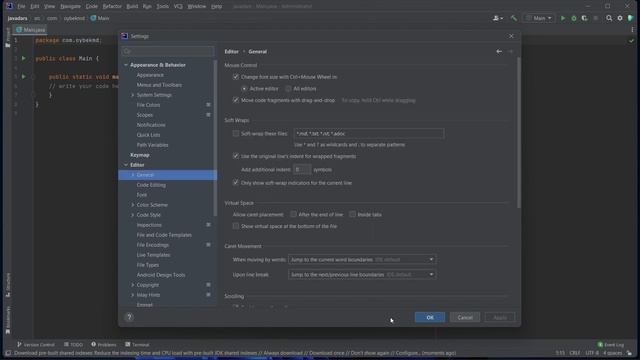Open Version Control tool window
The width and height of the screenshot is (640, 360).
click(x=36, y=344)
